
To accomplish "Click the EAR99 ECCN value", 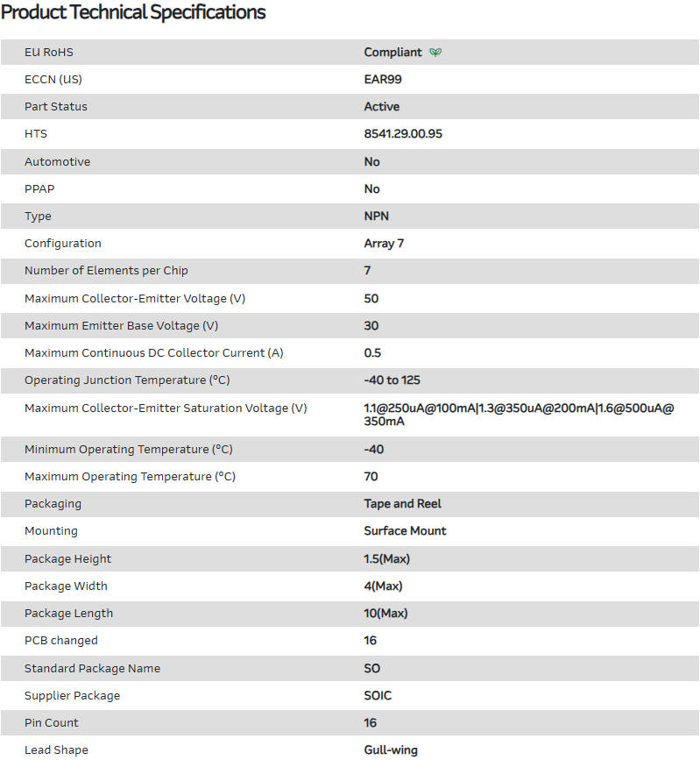I will pyautogui.click(x=383, y=80).
